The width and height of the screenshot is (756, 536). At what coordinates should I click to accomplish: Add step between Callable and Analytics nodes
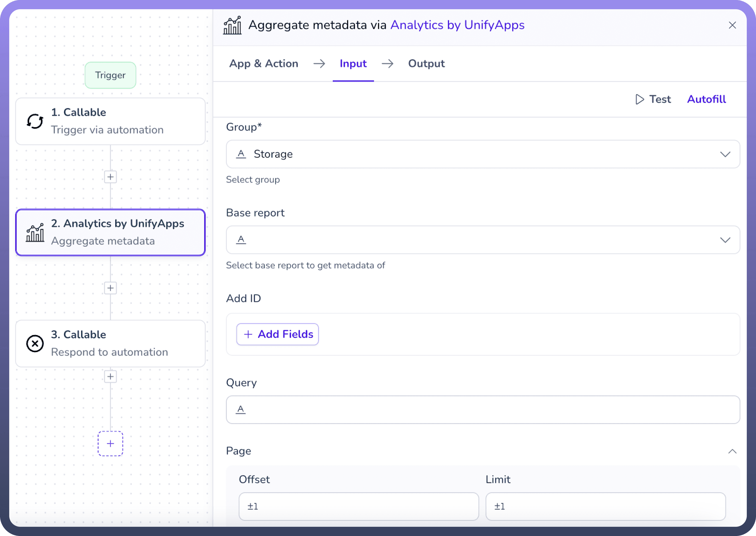click(x=110, y=177)
